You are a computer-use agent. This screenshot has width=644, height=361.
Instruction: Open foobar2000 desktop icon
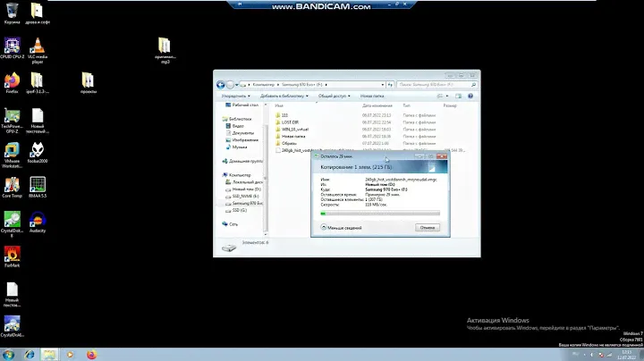point(38,154)
